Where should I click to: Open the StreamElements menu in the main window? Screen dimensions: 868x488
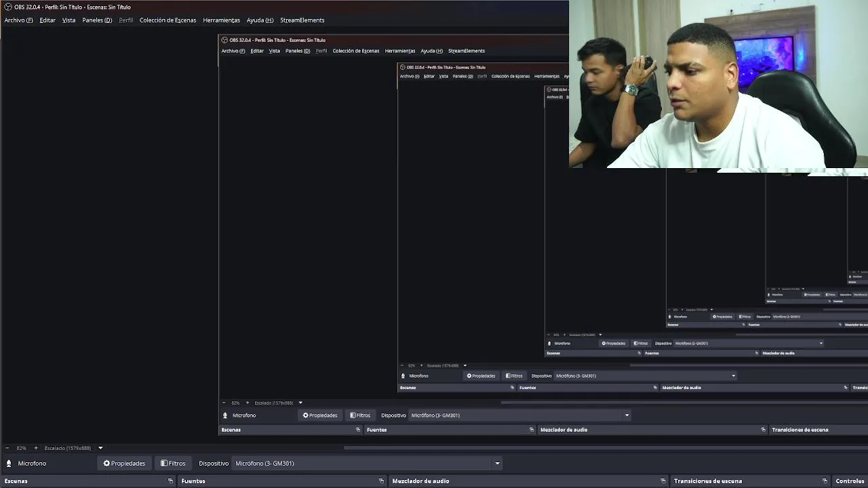[x=302, y=20]
